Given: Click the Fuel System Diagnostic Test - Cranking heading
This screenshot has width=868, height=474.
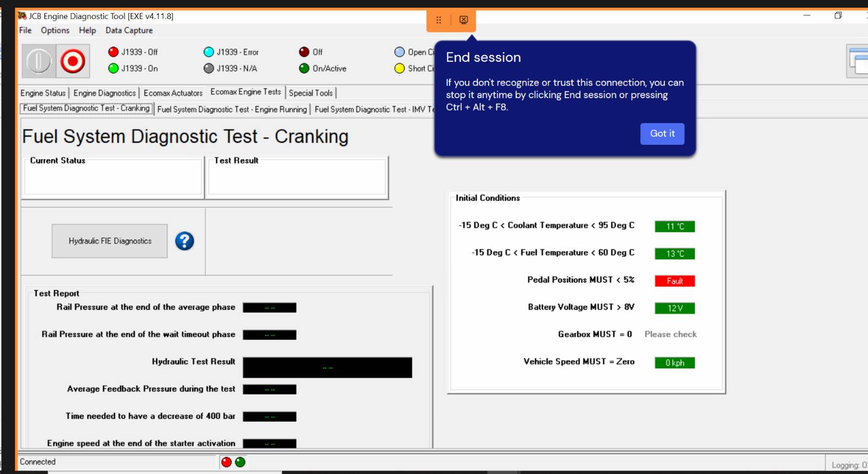Looking at the screenshot, I should click(x=185, y=137).
